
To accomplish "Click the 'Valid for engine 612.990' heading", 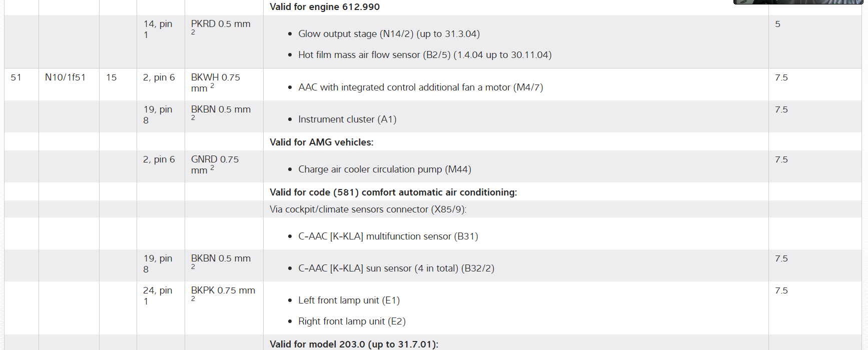I will coord(324,7).
